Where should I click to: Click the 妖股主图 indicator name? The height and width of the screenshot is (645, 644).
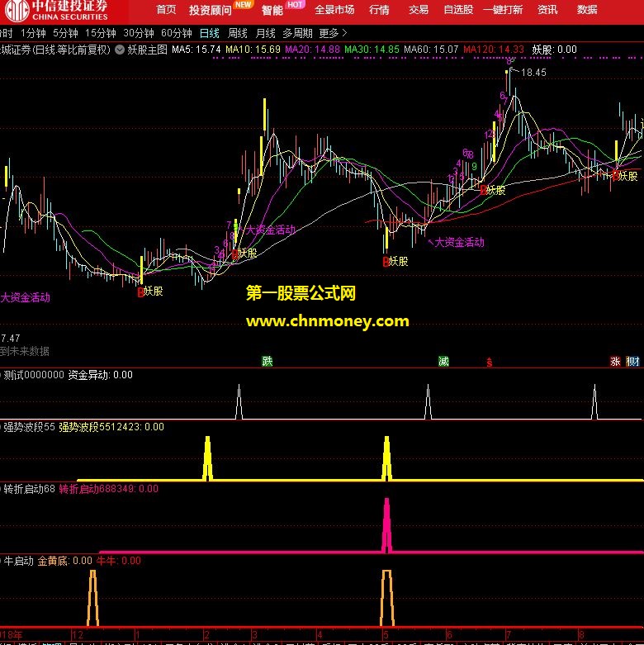point(147,50)
